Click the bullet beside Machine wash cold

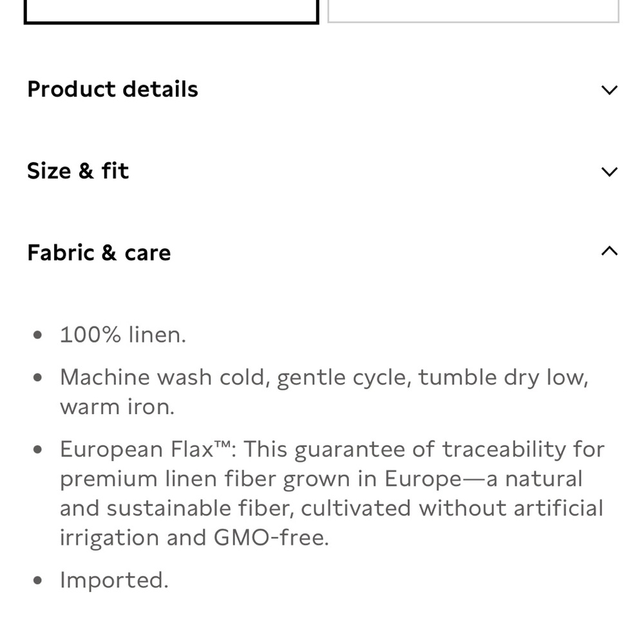click(37, 377)
